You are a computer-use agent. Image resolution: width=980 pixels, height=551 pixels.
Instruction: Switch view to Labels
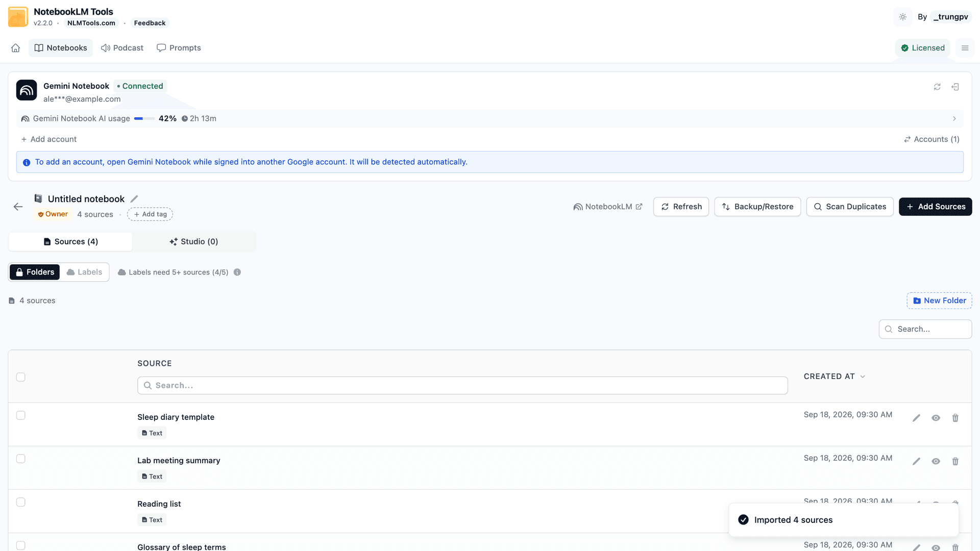click(84, 272)
